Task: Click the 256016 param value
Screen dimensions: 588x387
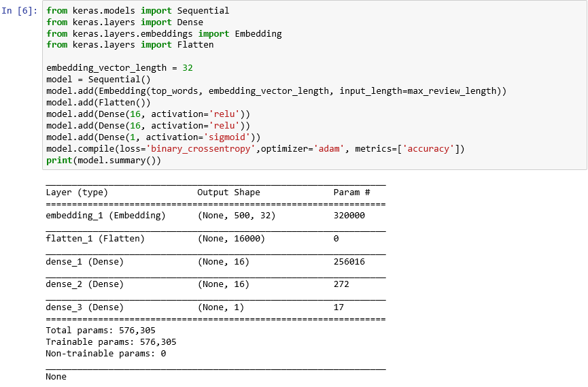Action: 349,262
